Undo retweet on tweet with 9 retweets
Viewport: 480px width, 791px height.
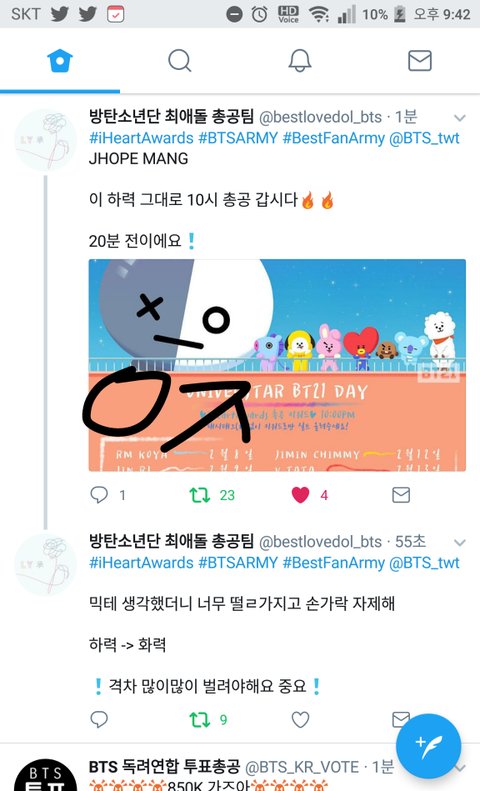200,719
